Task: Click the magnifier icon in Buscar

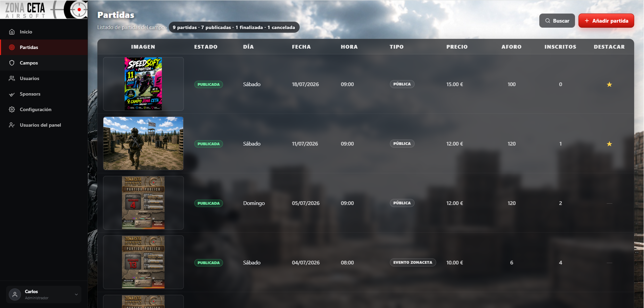Action: pos(548,21)
